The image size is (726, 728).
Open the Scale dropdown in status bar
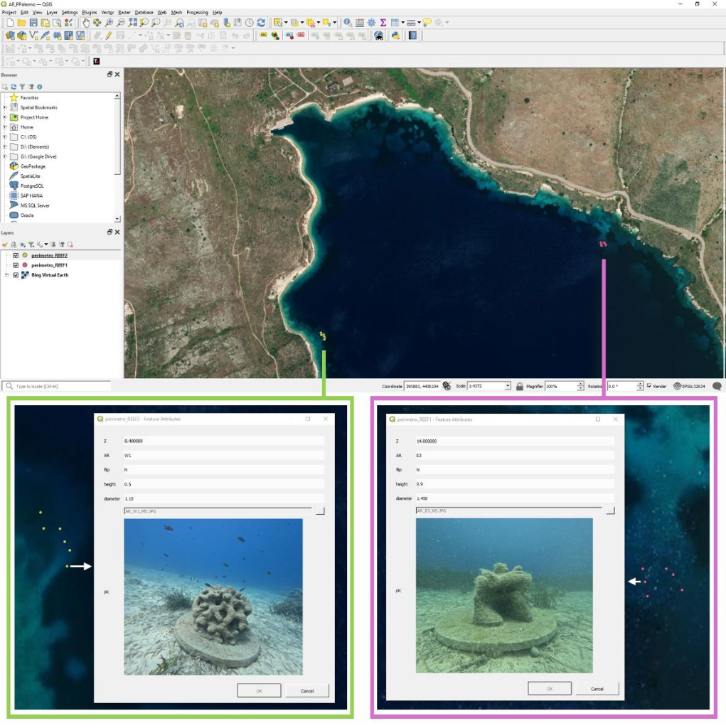pyautogui.click(x=507, y=386)
